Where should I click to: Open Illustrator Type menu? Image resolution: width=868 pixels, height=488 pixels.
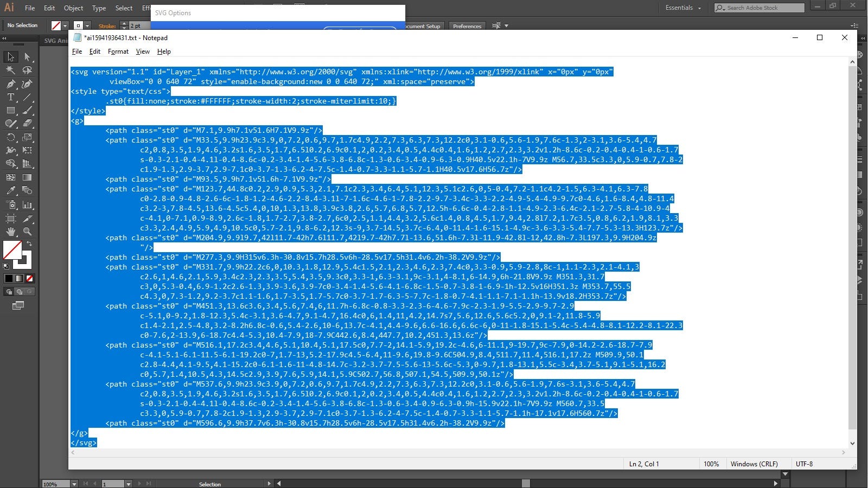point(99,8)
